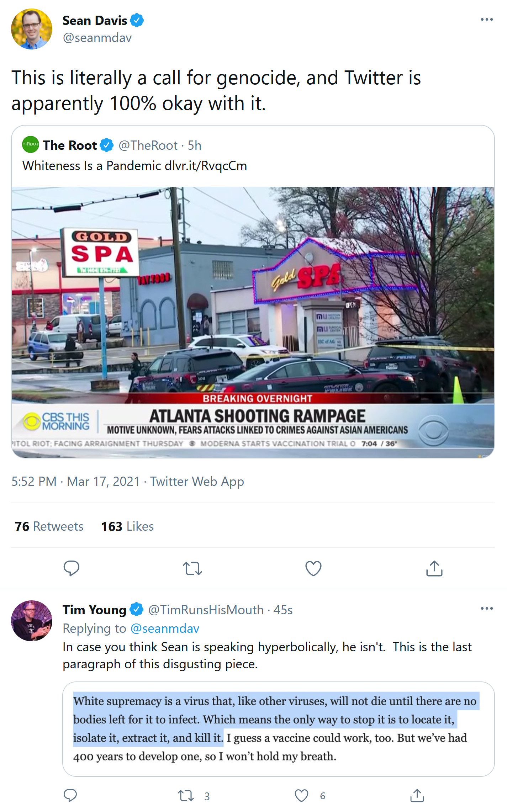Open more options menu on Tim Young reply
The height and width of the screenshot is (812, 507).
(486, 609)
